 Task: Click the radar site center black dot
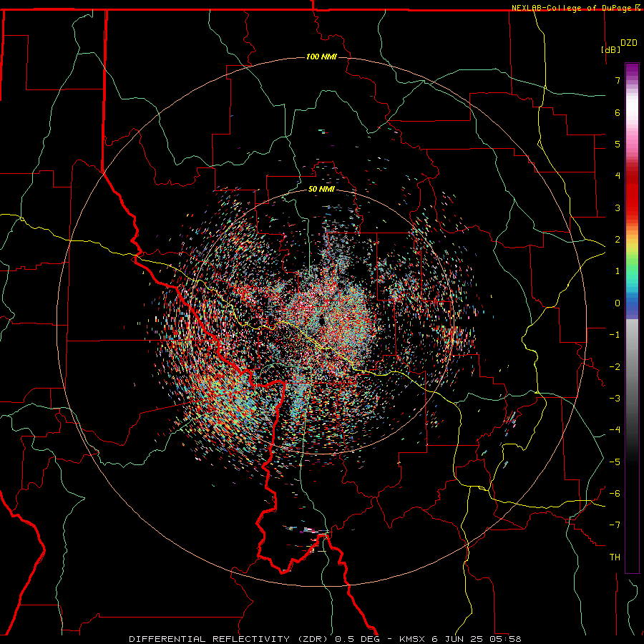pos(321,321)
